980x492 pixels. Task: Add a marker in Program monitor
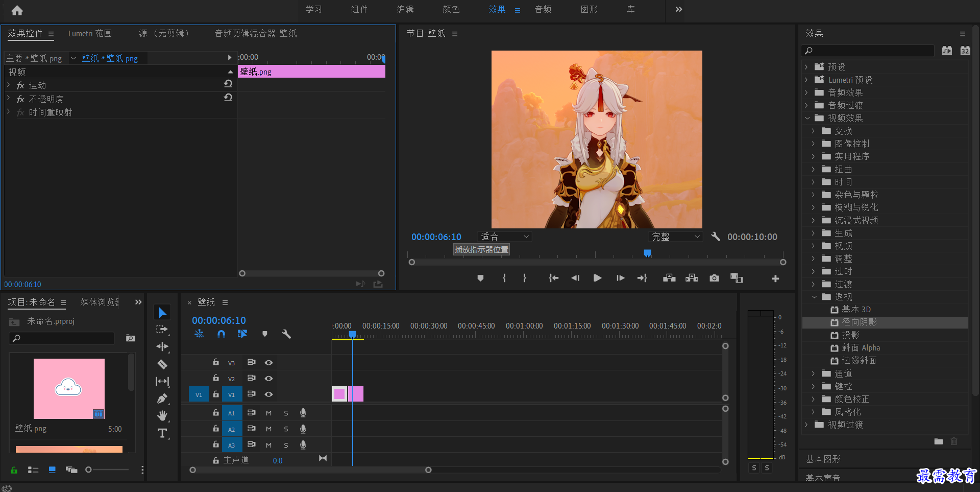480,278
